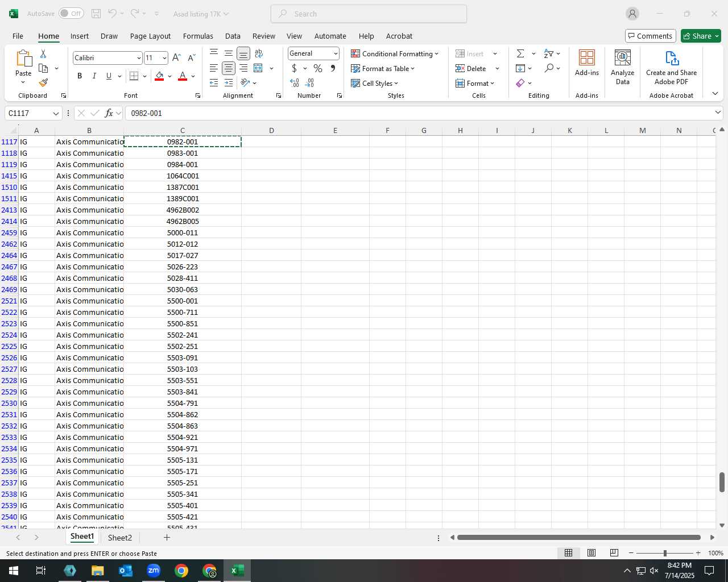Open the font name Calibri dropdown
The image size is (728, 582).
pyautogui.click(x=139, y=58)
